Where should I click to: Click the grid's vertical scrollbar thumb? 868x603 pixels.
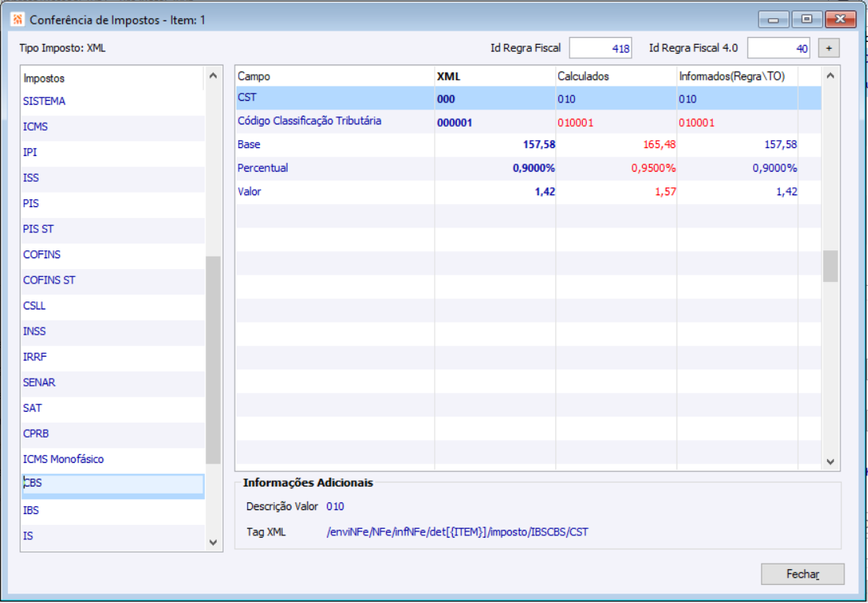pyautogui.click(x=830, y=266)
